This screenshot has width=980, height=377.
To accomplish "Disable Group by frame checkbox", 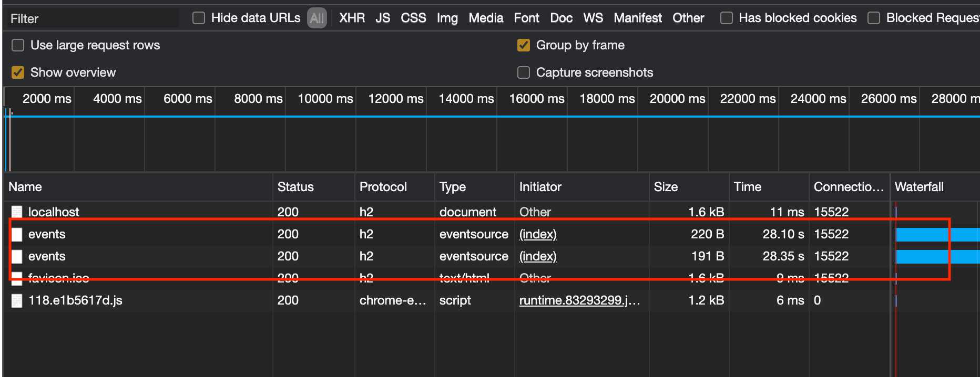I will 524,46.
